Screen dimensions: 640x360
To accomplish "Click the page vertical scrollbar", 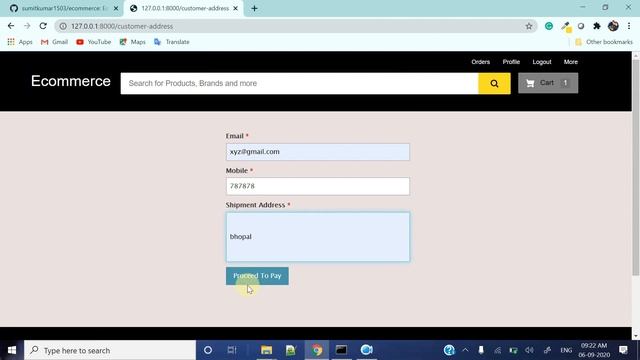I will pyautogui.click(x=636, y=167).
